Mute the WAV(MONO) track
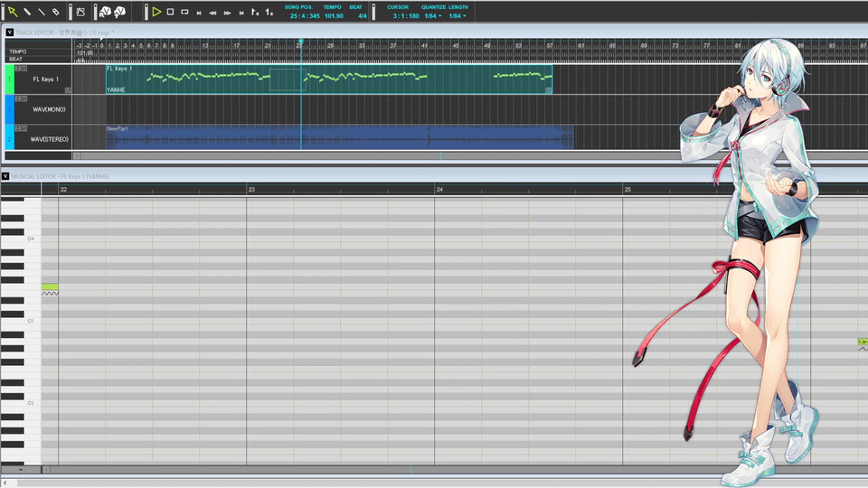Viewport: 868px width, 488px height. click(18, 99)
